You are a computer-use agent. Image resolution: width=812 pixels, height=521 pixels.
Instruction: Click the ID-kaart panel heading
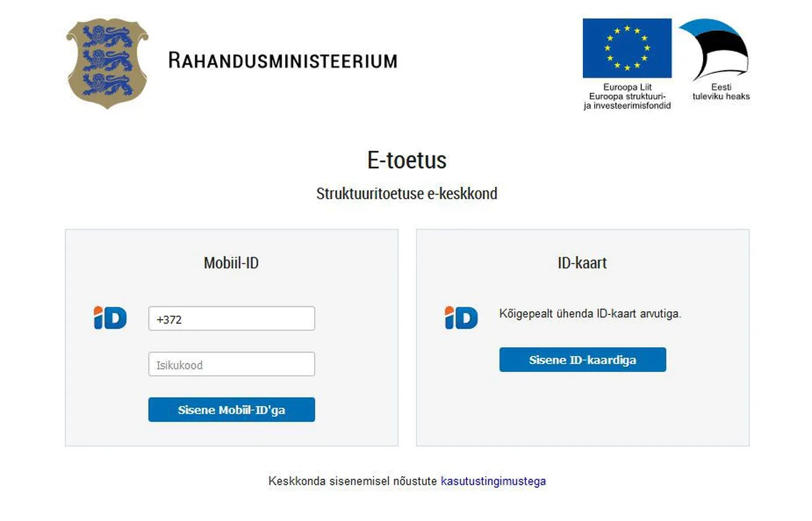click(x=582, y=263)
